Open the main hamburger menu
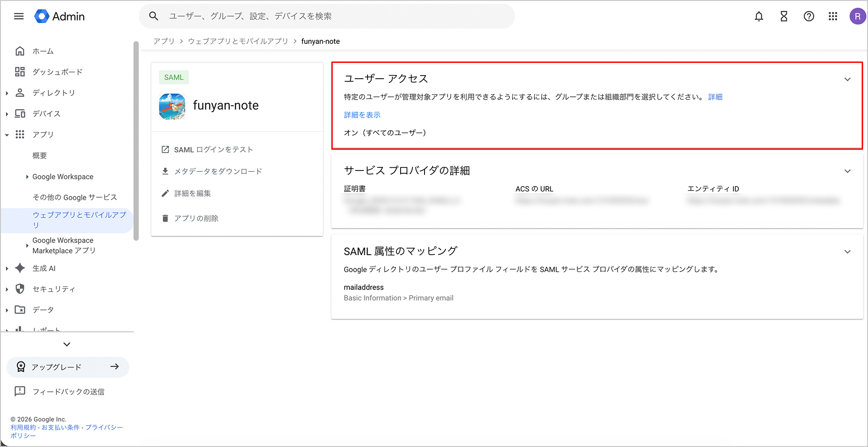Screen dimensions: 868x447 click(x=19, y=16)
